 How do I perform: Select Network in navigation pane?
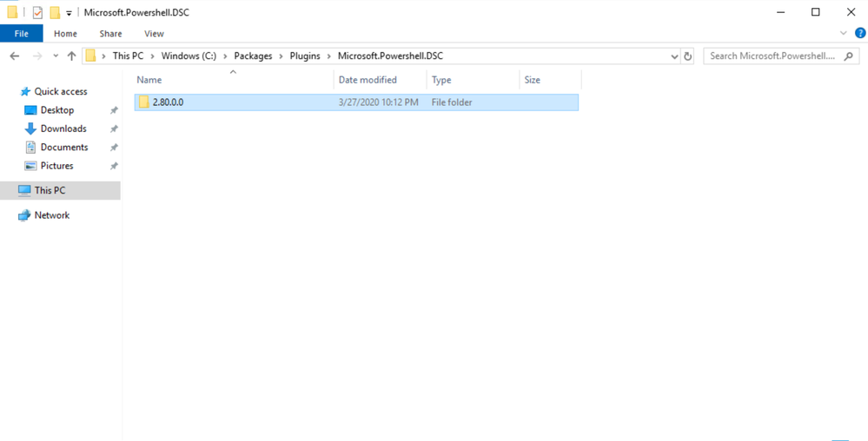click(52, 215)
